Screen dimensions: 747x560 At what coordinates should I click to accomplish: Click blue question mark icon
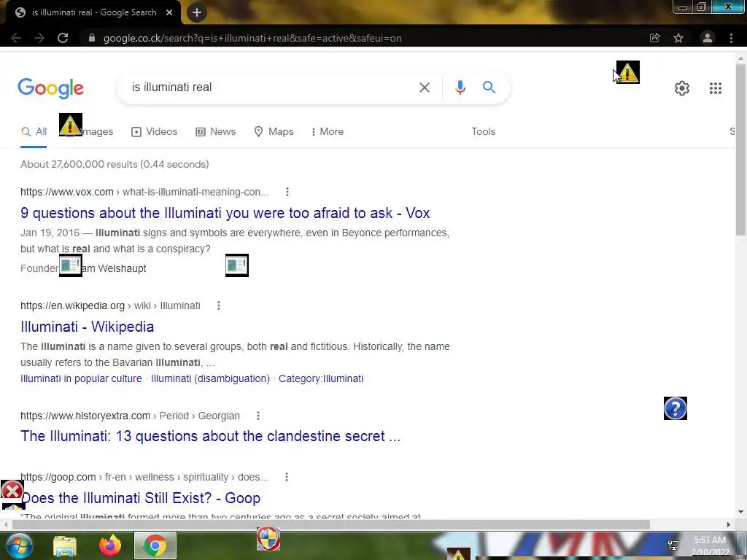pos(675,408)
